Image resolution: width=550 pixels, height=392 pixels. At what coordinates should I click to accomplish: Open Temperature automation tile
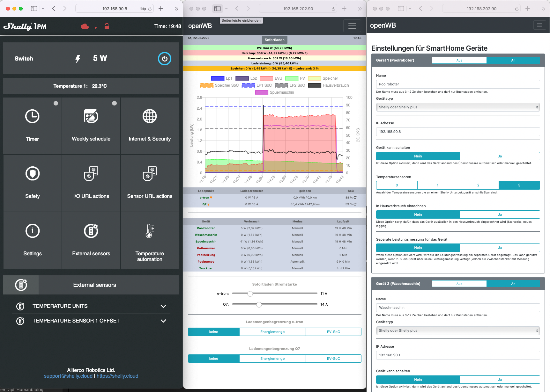click(x=150, y=241)
